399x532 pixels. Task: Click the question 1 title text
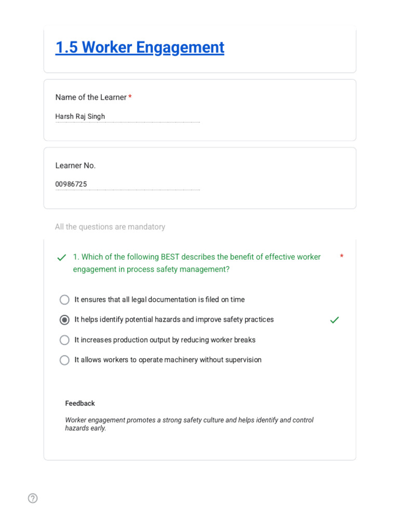tap(197, 263)
